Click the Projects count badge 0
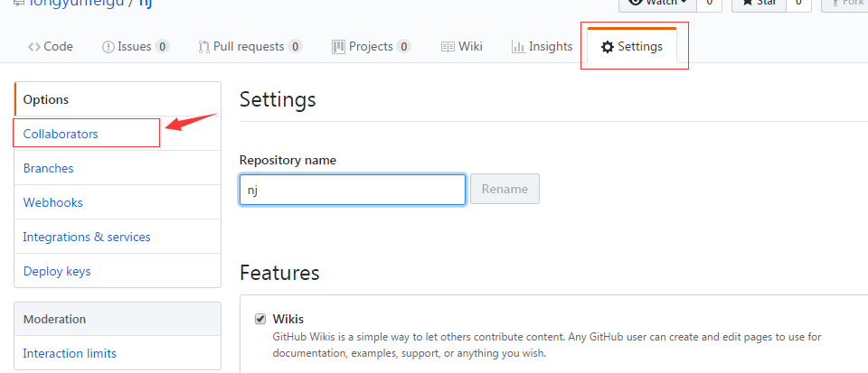Screen dimensions: 868x373 click(403, 47)
